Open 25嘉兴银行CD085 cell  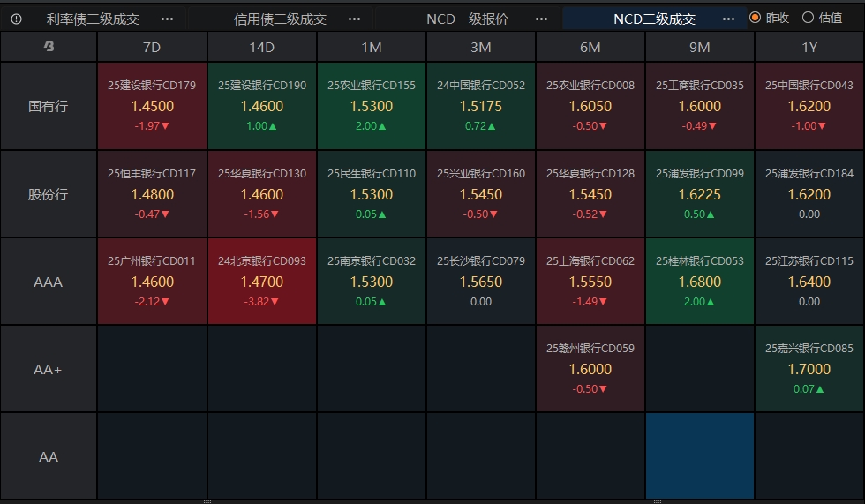(x=809, y=369)
